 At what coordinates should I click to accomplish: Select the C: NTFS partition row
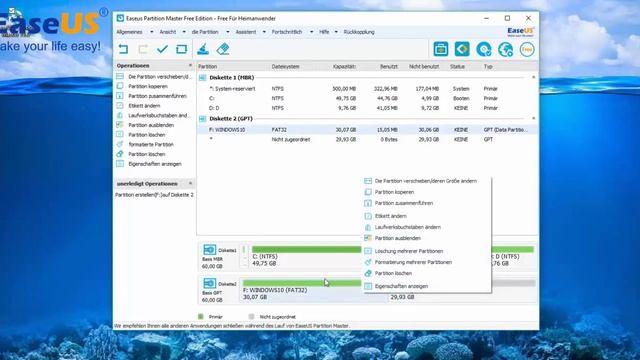point(367,98)
